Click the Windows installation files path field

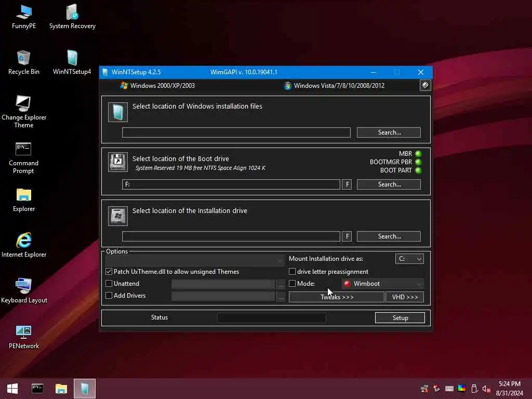tap(236, 132)
